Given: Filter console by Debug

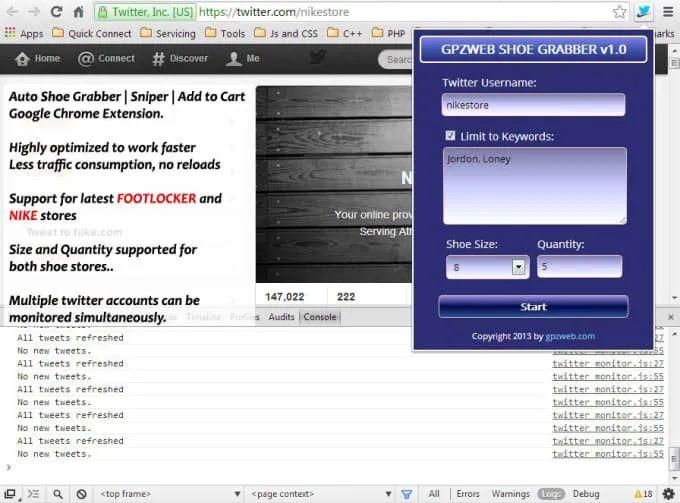Looking at the screenshot, I should [586, 494].
